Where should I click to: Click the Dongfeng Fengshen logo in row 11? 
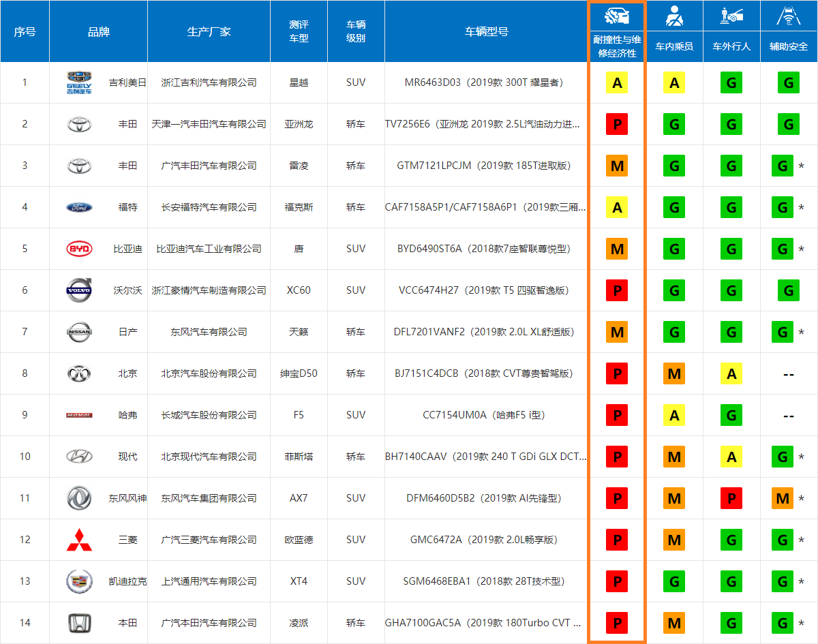click(x=79, y=498)
